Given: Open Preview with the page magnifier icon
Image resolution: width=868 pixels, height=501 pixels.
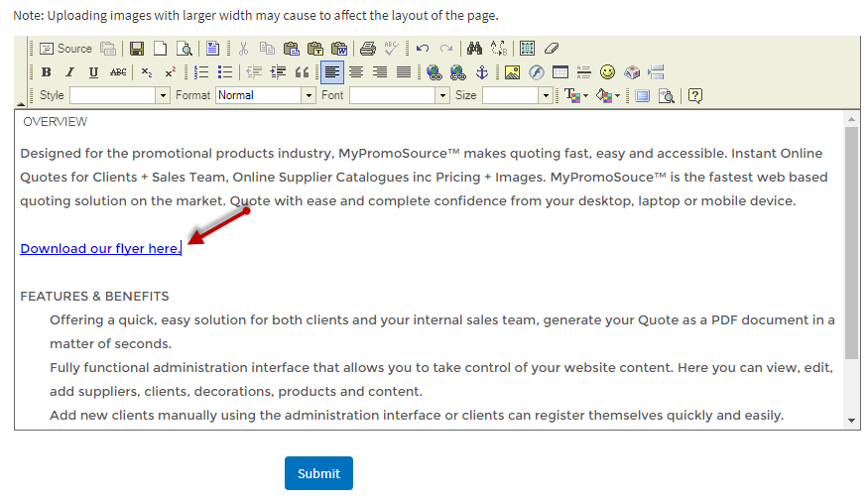Looking at the screenshot, I should (x=184, y=49).
